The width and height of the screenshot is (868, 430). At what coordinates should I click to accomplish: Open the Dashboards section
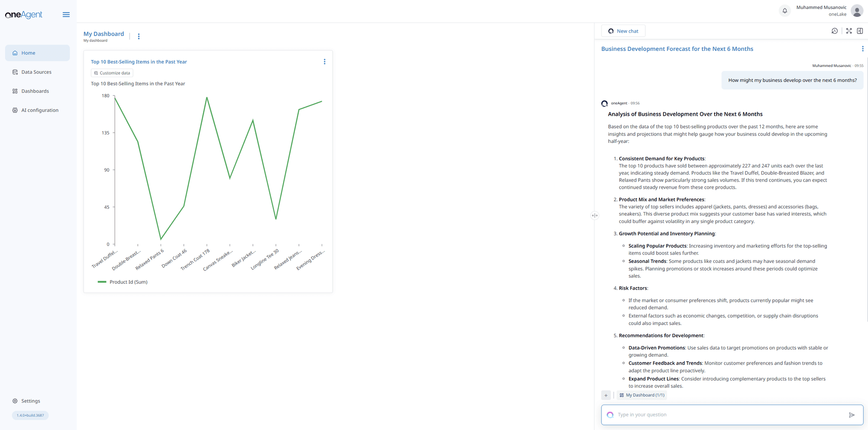[35, 91]
